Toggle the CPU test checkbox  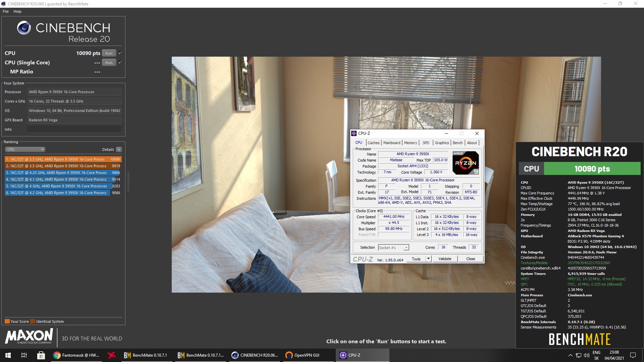point(120,53)
